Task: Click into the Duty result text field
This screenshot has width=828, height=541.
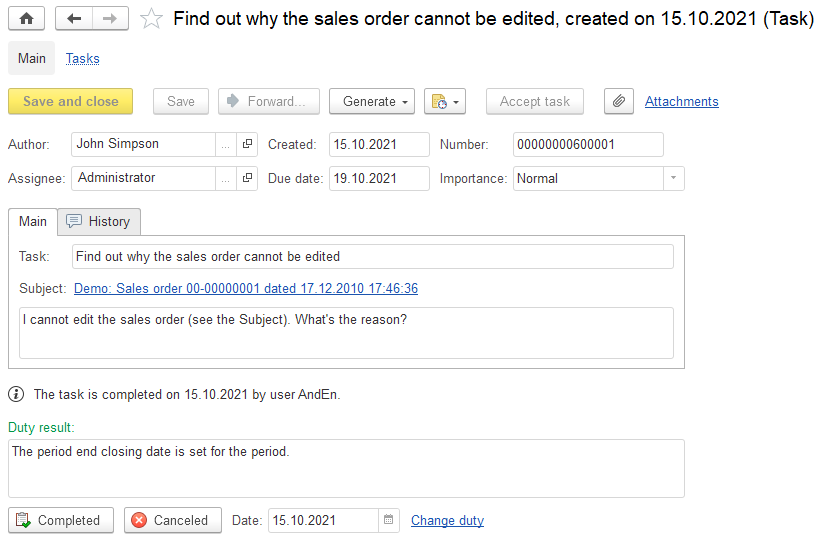Action: coord(345,468)
